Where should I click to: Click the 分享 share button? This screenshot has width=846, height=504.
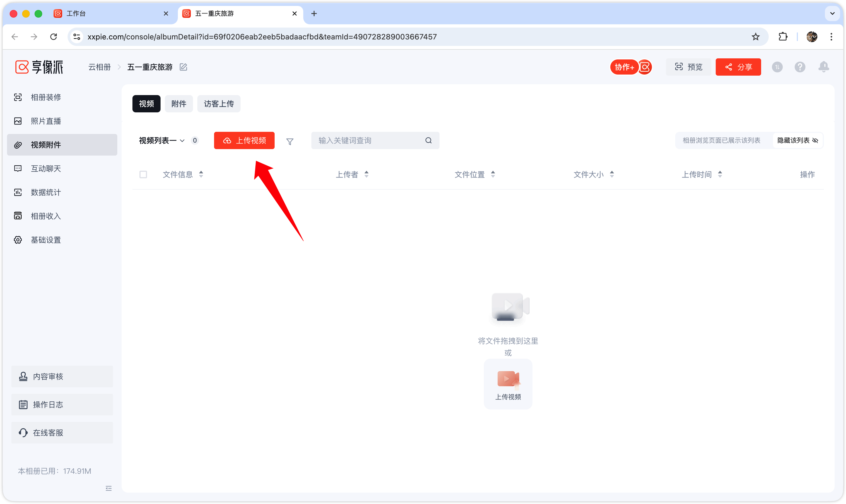[x=738, y=67]
